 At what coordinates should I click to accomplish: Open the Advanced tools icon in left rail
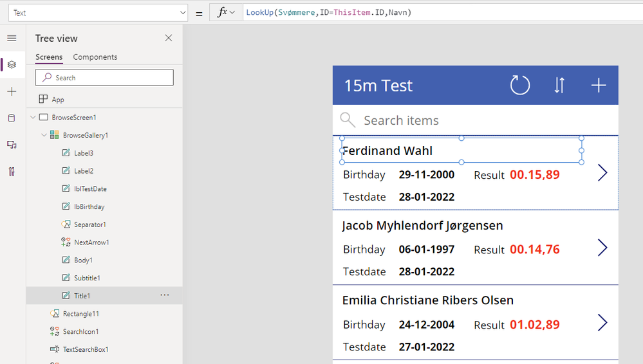point(12,172)
